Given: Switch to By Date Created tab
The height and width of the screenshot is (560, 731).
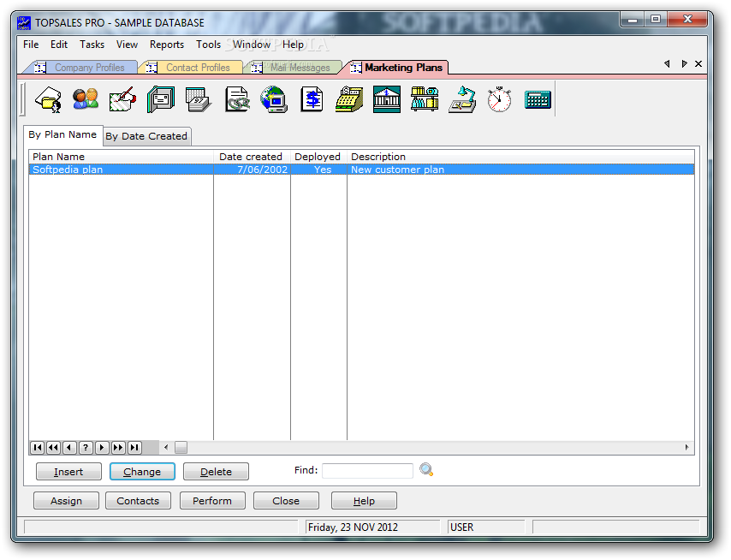Looking at the screenshot, I should (x=146, y=136).
